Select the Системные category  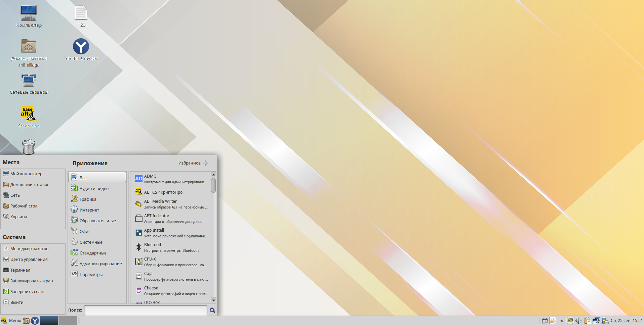click(x=97, y=242)
